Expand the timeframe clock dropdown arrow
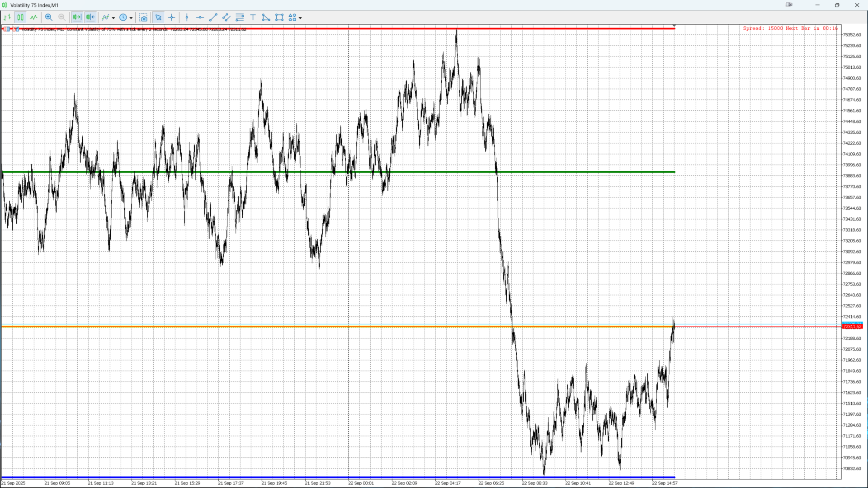Image resolution: width=868 pixels, height=488 pixels. 131,18
